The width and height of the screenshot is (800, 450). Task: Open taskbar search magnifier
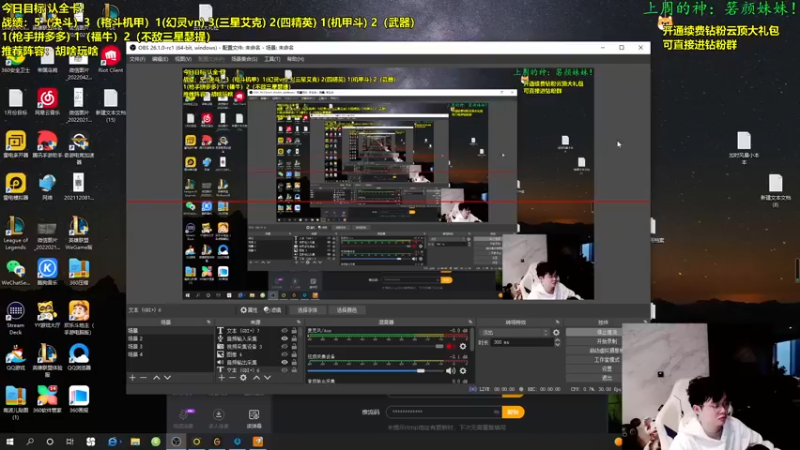[x=30, y=441]
